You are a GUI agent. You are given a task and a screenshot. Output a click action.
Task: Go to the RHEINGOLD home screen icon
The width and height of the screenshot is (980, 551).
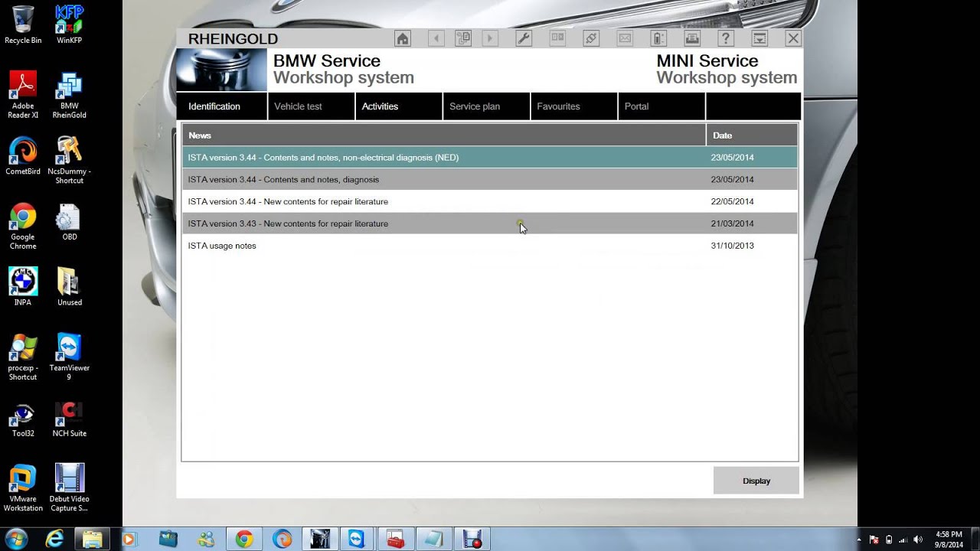403,38
